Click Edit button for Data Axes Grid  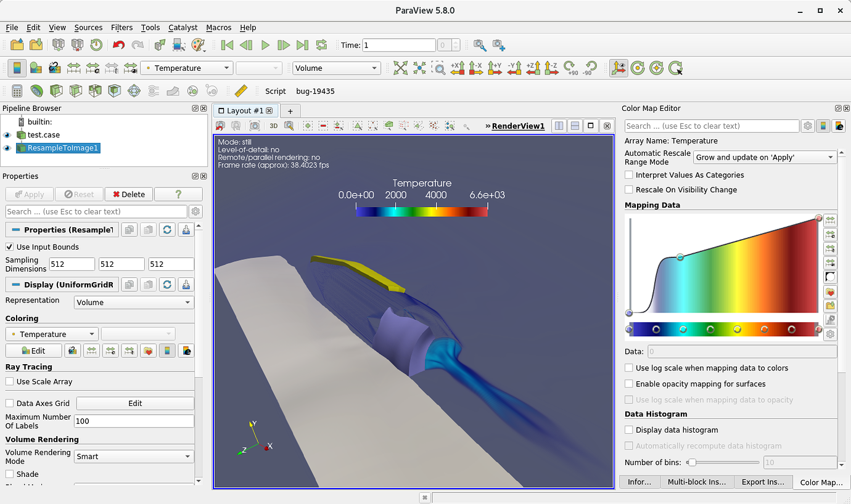point(135,403)
